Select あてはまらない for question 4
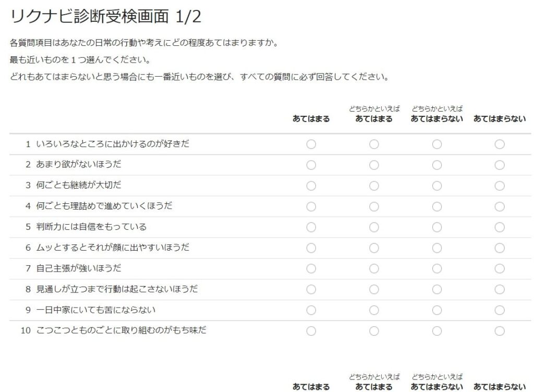Viewport: 534px width, 392px height. pos(500,206)
